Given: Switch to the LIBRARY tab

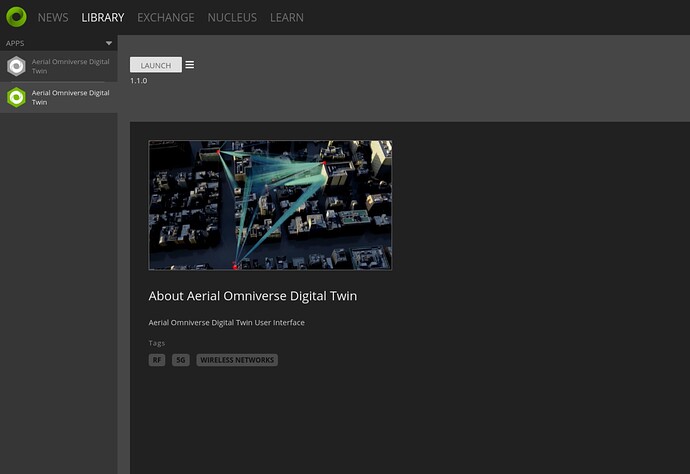Looking at the screenshot, I should point(103,18).
